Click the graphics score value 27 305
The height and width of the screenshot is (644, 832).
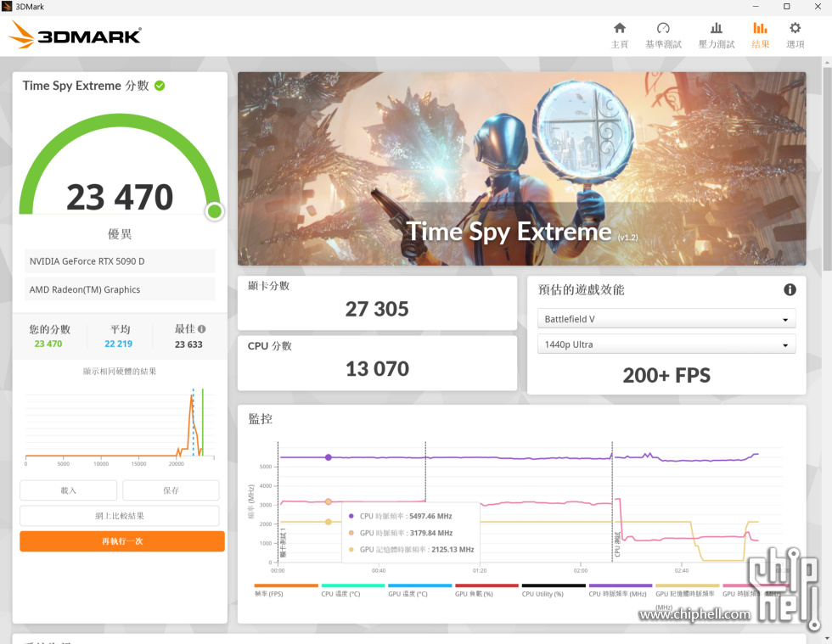coord(377,309)
